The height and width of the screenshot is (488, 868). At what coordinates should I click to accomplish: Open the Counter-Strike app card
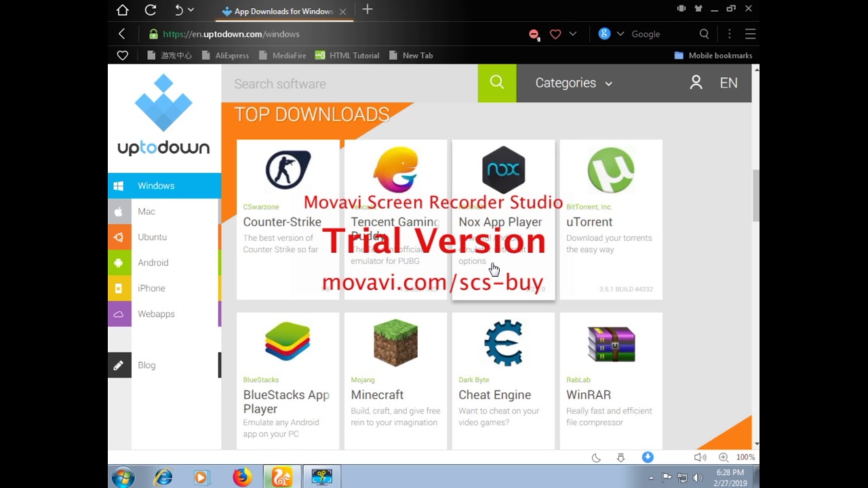[288, 220]
